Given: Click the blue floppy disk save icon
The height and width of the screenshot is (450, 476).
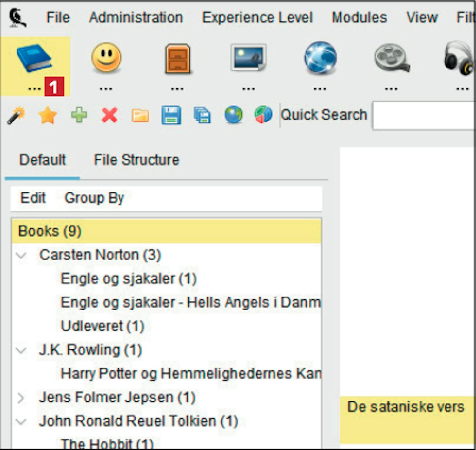Looking at the screenshot, I should point(171,115).
